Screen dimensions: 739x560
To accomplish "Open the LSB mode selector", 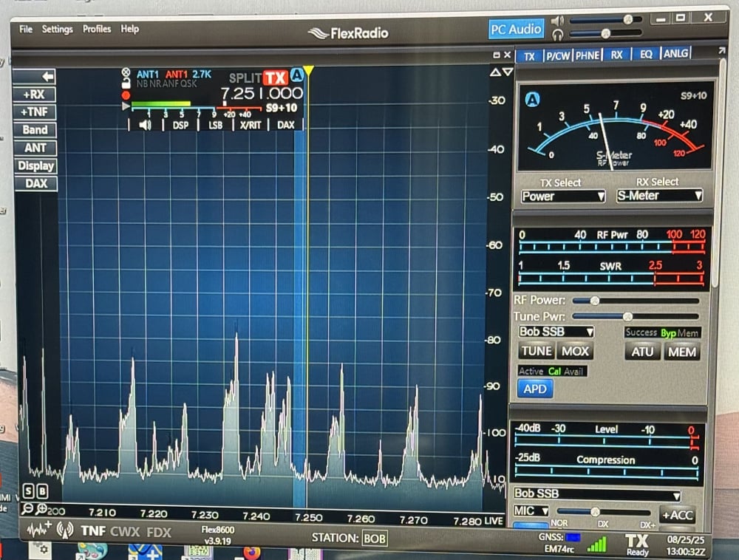I will pos(215,126).
